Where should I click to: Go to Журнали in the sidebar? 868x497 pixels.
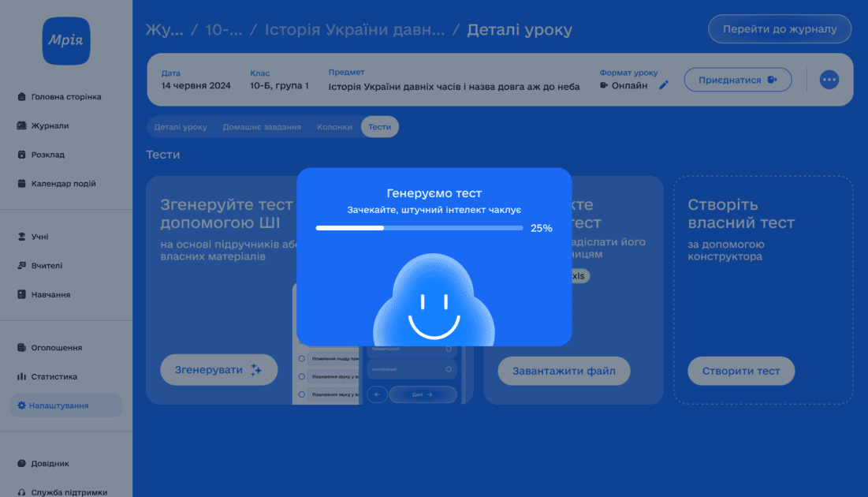(49, 125)
